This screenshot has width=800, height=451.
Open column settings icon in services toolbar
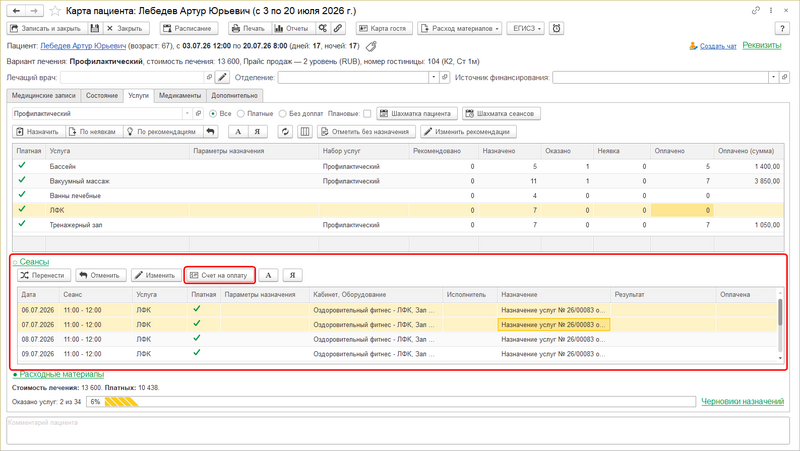[305, 132]
